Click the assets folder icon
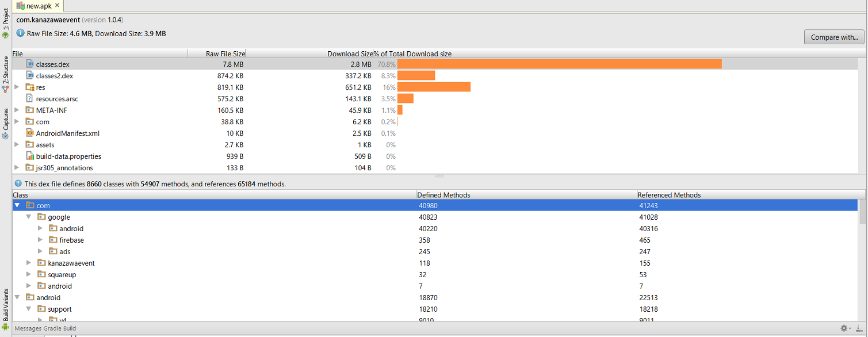 coord(30,144)
